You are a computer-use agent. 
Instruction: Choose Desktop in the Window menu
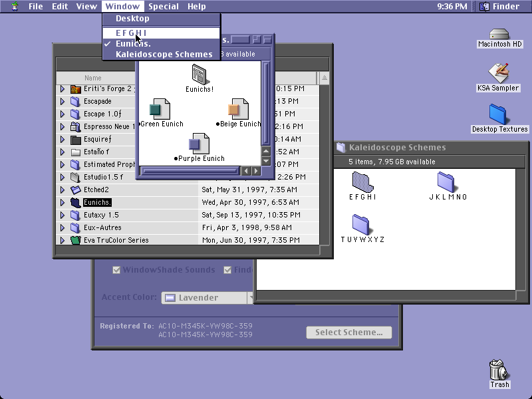[162, 19]
